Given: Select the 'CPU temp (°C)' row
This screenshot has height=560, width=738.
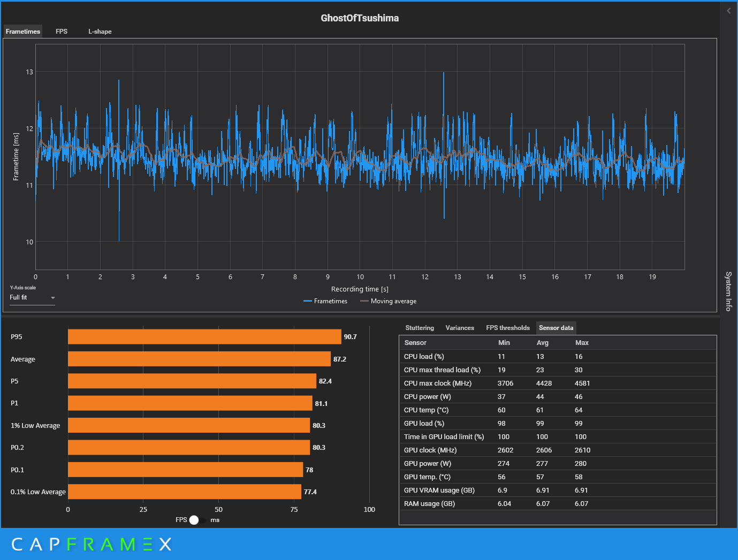Looking at the screenshot, I should (x=557, y=410).
